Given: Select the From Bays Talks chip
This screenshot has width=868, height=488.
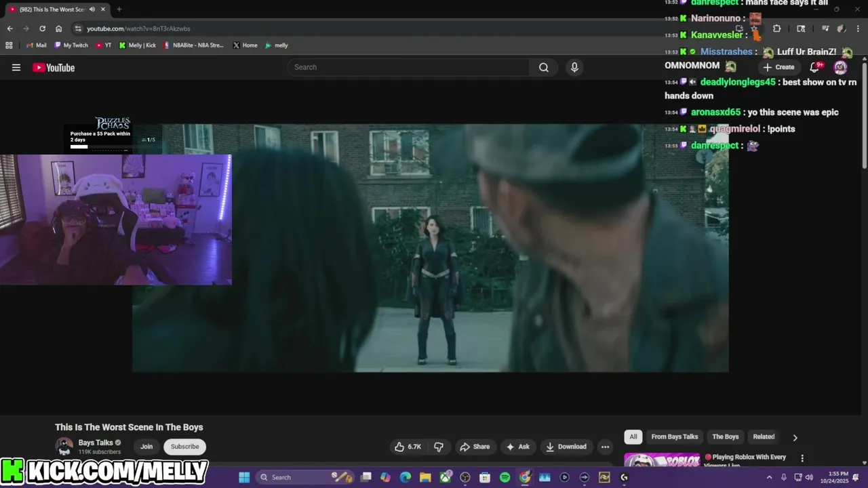Looking at the screenshot, I should [x=675, y=436].
